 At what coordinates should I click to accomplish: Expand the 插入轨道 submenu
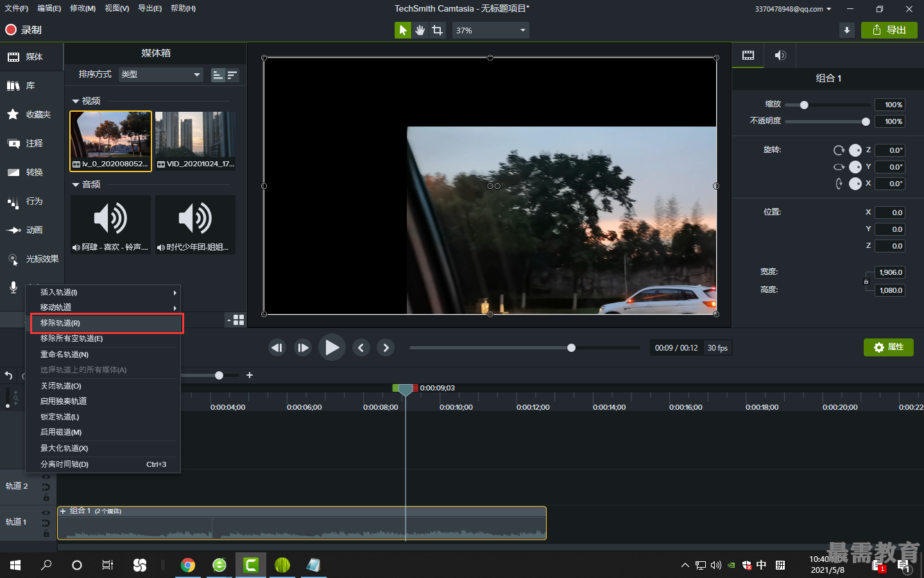[103, 292]
